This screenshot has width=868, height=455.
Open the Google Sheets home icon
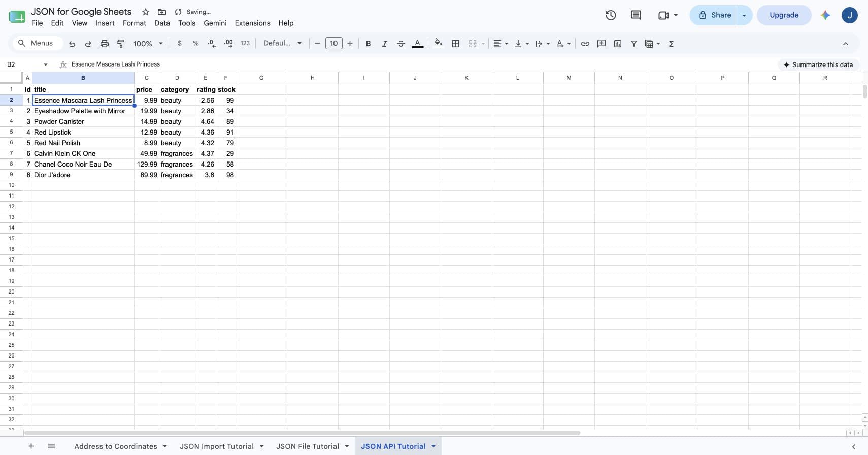tap(17, 17)
